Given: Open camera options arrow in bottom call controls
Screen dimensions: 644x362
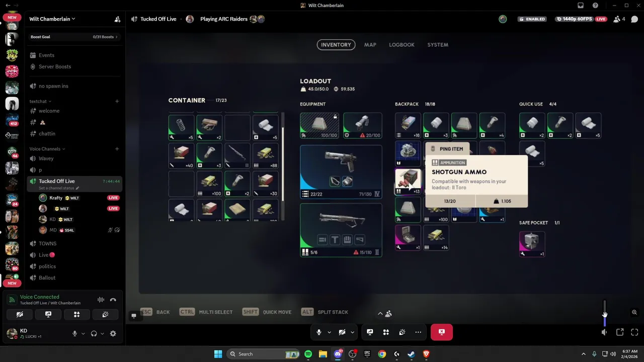Looking at the screenshot, I should (x=352, y=332).
